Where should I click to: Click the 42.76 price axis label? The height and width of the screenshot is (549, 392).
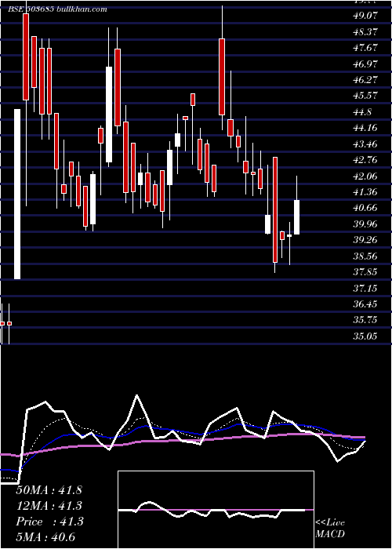click(366, 160)
